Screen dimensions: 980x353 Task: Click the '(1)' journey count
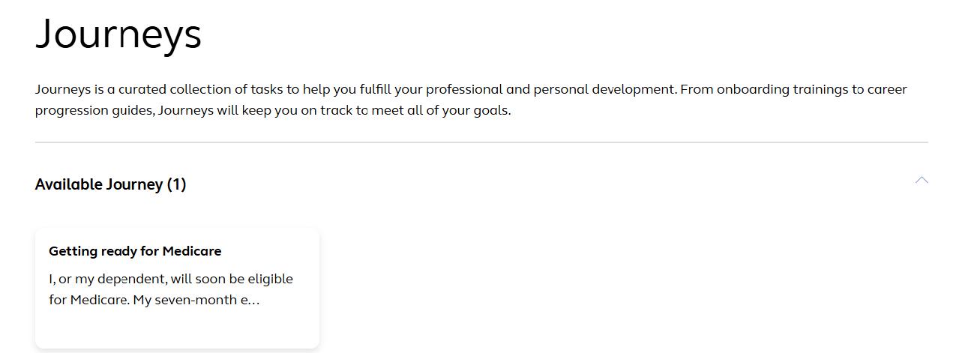(x=176, y=184)
